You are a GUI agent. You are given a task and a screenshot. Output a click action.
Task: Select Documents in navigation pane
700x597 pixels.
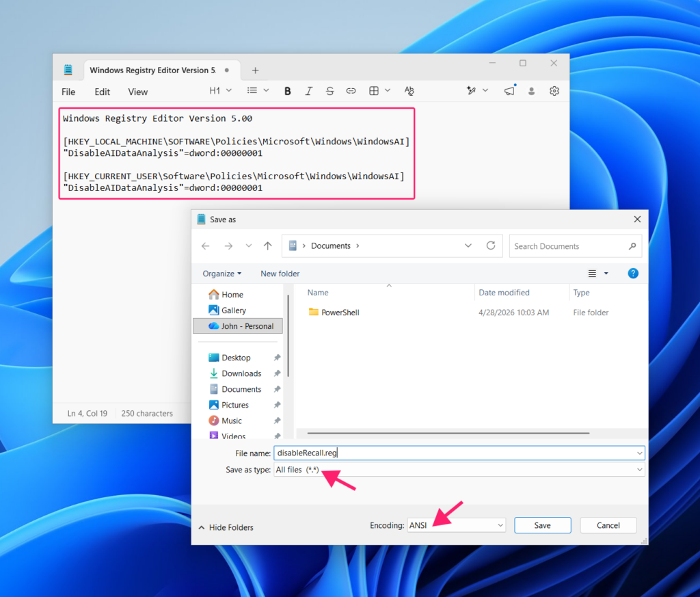pos(235,389)
